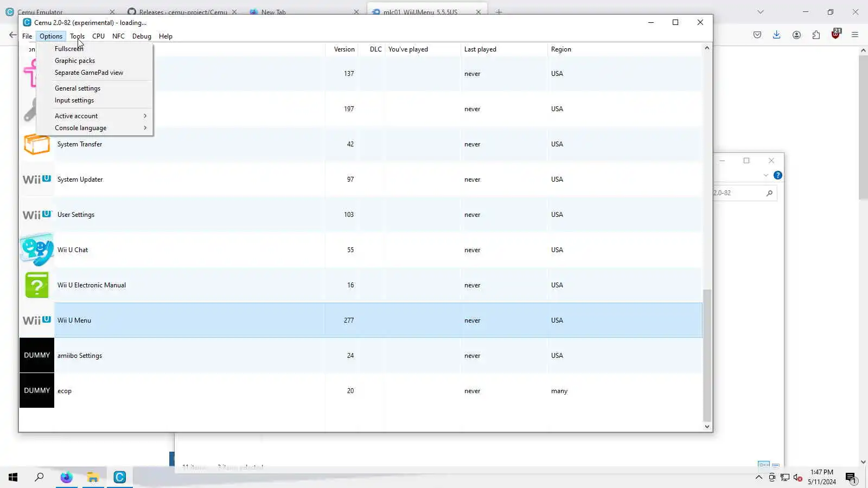Open the notification center icon

tap(851, 477)
